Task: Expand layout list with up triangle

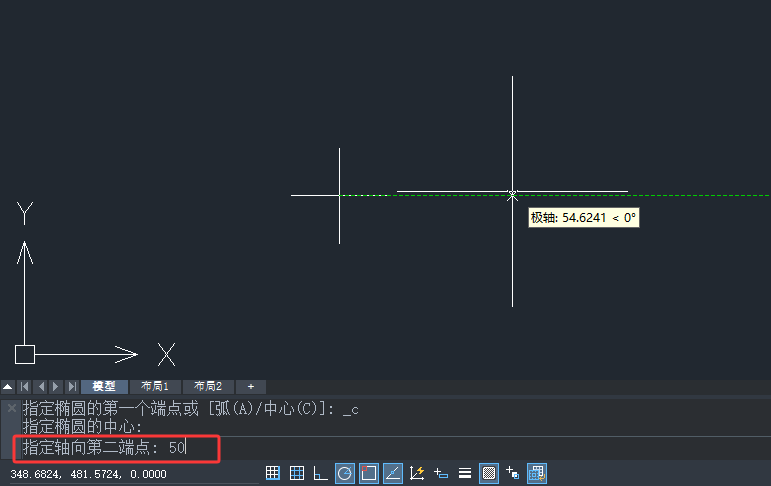Action: [x=8, y=387]
